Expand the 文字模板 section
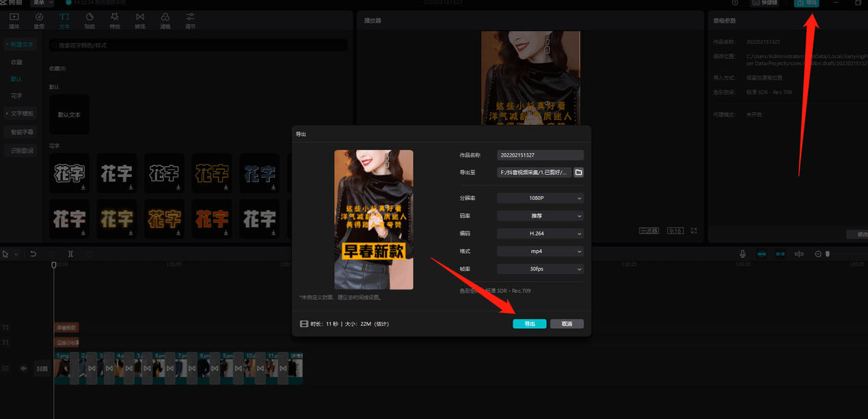 [19, 113]
